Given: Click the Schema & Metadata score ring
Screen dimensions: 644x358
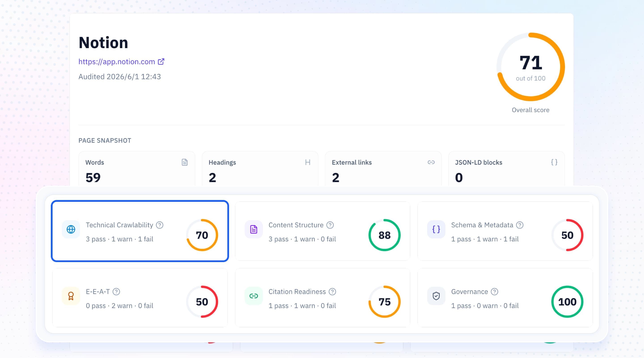Looking at the screenshot, I should click(x=567, y=235).
